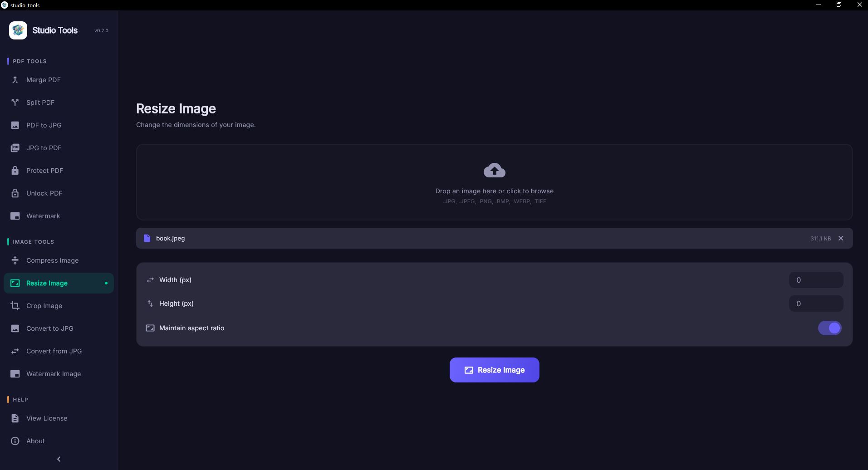Viewport: 868px width, 470px height.
Task: Open View License page
Action: [47, 418]
